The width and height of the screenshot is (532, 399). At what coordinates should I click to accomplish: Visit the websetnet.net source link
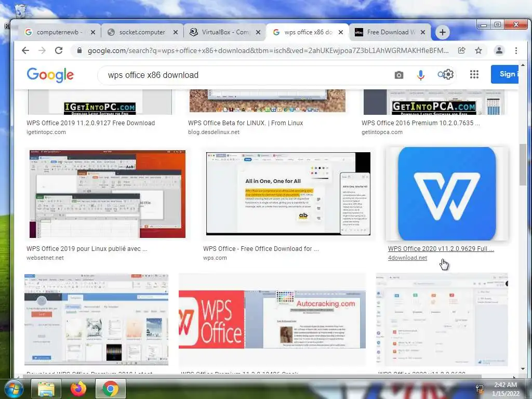45,258
